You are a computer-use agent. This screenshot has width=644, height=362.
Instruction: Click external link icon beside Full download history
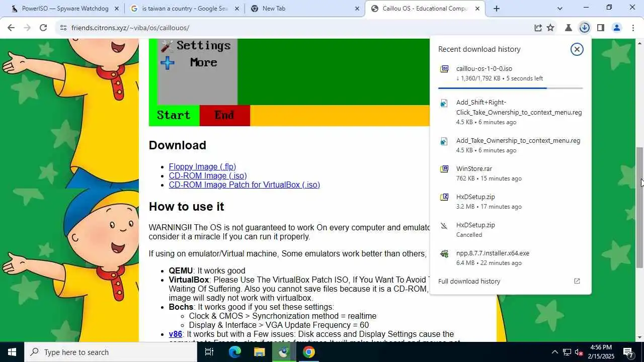coord(577,281)
